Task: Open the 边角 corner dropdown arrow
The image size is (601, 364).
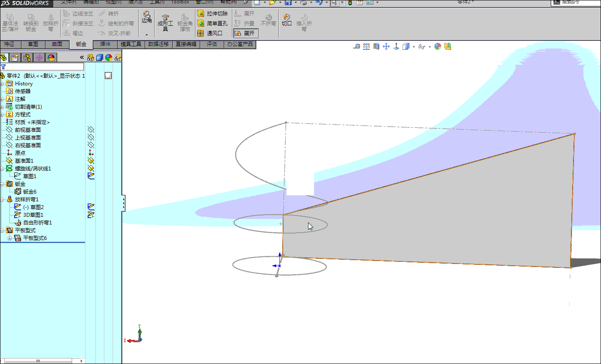Action: 147,34
